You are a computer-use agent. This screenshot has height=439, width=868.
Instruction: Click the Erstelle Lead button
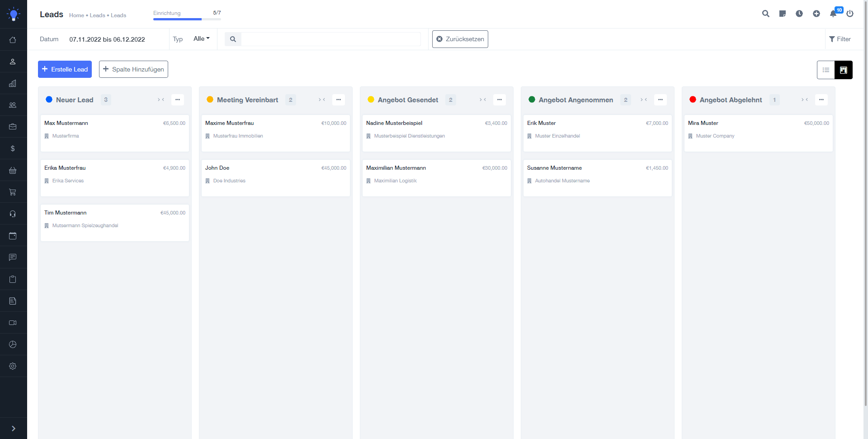[x=65, y=69]
